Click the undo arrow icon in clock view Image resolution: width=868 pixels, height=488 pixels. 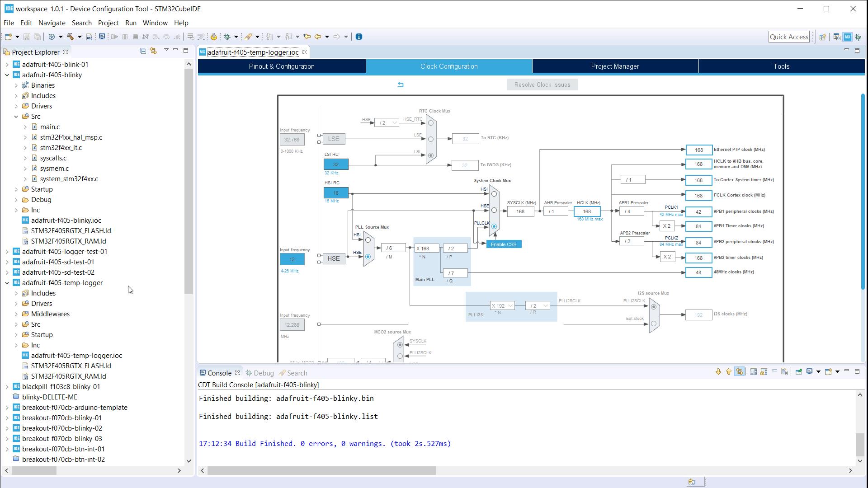point(400,84)
